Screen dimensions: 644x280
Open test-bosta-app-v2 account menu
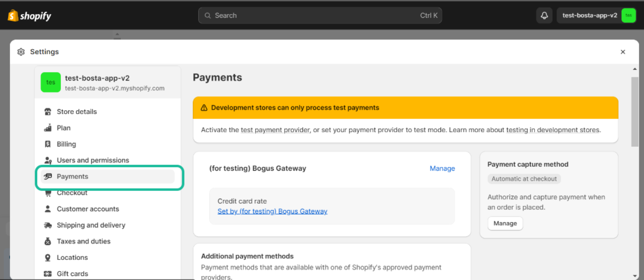[x=596, y=15]
